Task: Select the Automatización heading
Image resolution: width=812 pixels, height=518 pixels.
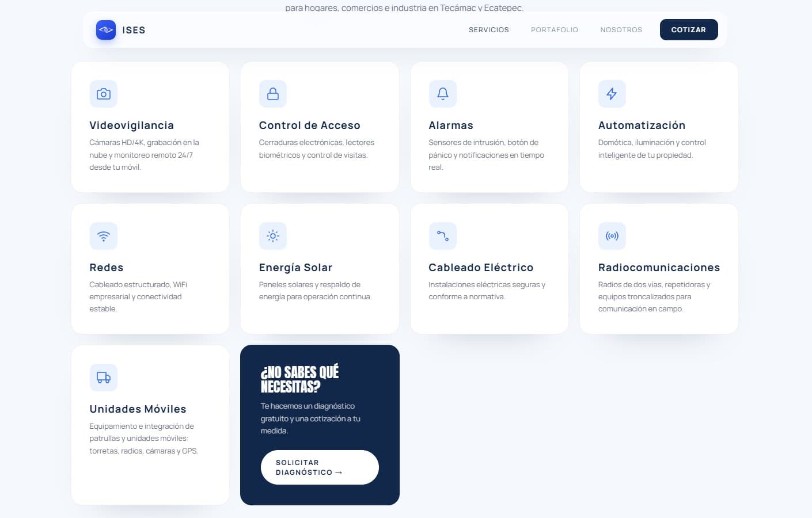Action: pos(642,125)
